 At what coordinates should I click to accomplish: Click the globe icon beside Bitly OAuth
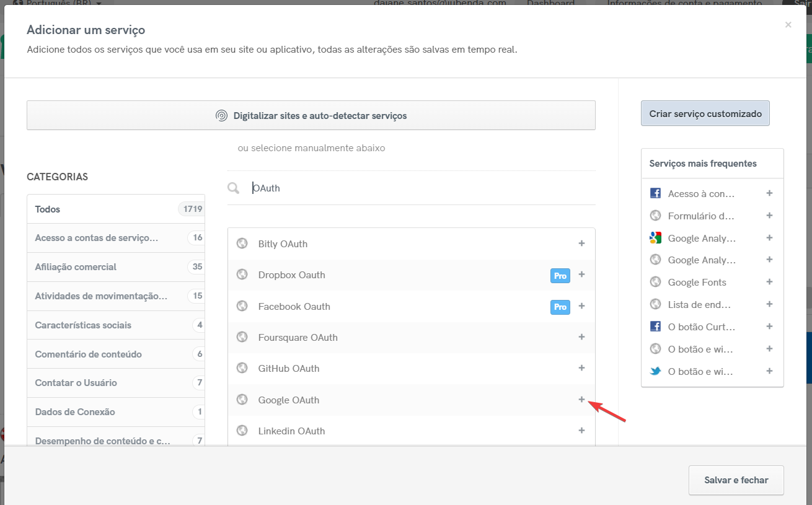pos(242,243)
